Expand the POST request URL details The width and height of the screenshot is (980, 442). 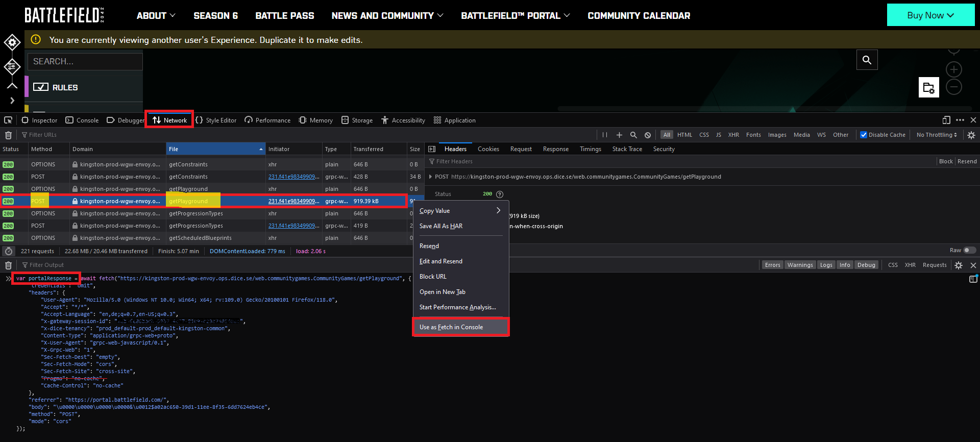point(431,177)
